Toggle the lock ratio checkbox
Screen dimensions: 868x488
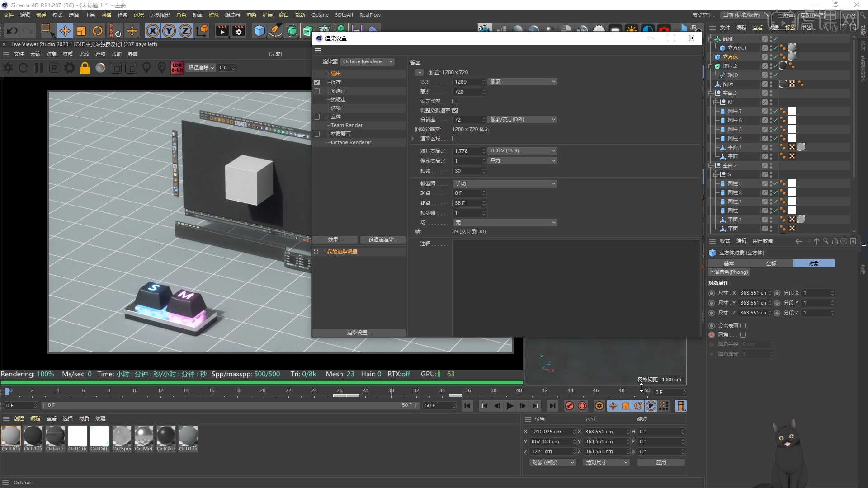[455, 101]
